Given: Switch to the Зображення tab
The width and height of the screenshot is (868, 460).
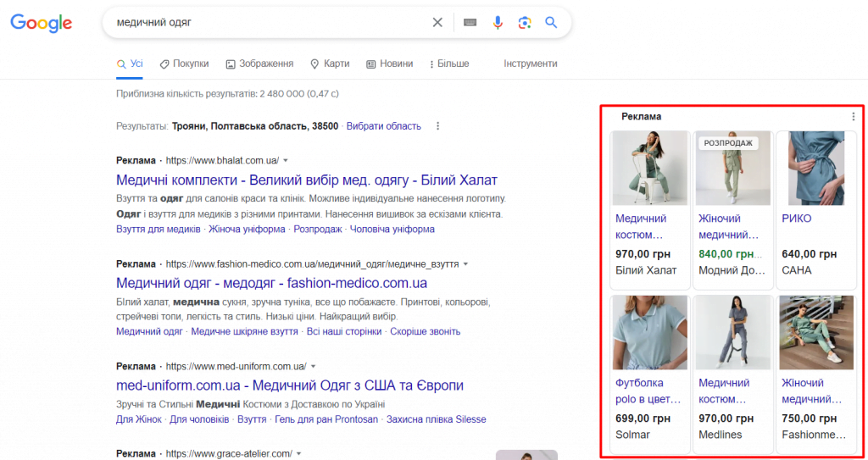Looking at the screenshot, I should [259, 64].
